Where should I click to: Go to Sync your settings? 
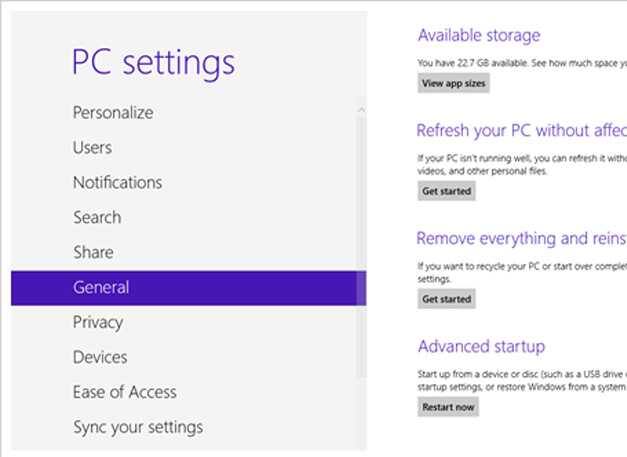click(x=138, y=428)
